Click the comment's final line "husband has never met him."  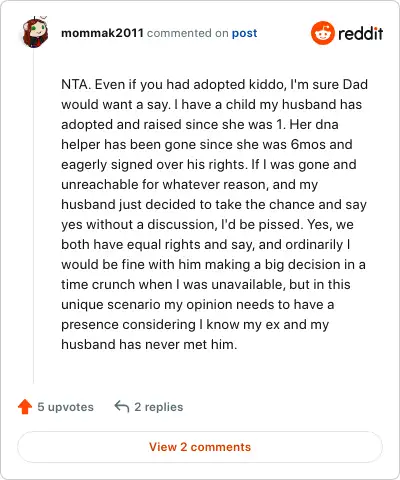(149, 344)
